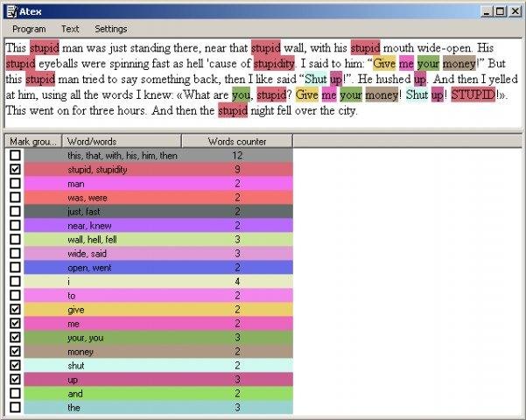Click the 'your, you' green row text

(85, 338)
